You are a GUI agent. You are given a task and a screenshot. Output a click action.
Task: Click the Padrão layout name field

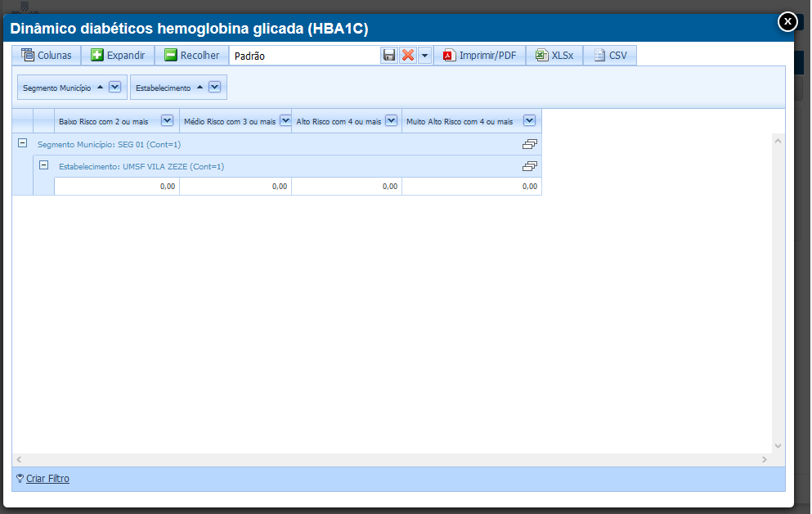coord(305,56)
